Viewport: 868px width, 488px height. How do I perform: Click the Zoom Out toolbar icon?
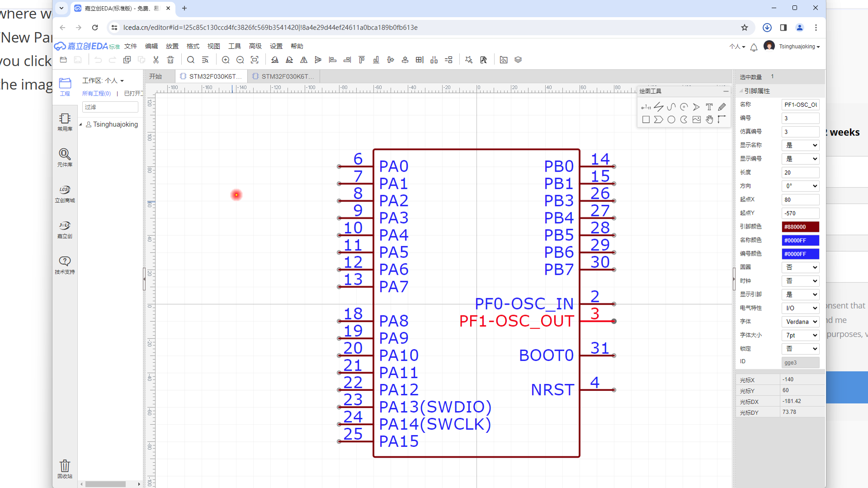(240, 60)
